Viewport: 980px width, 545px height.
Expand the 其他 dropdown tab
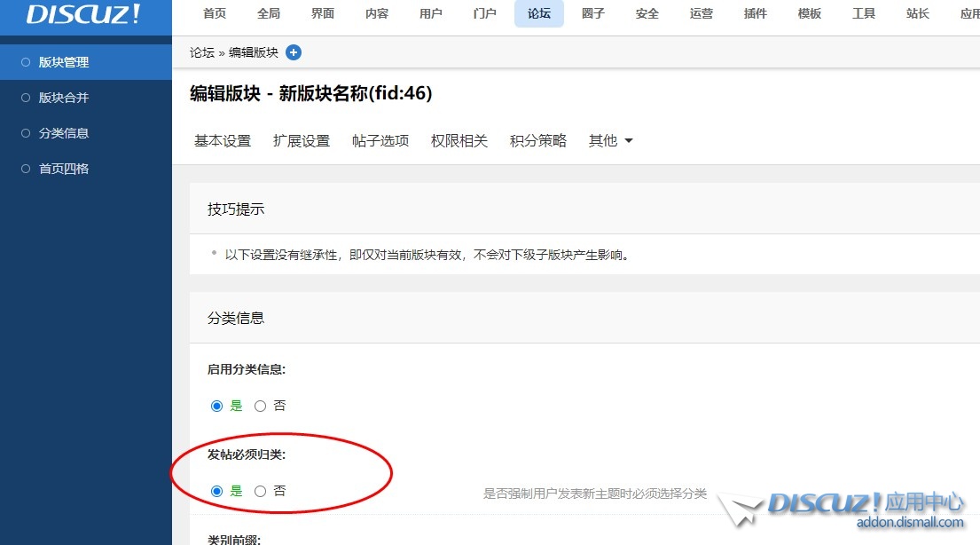(610, 140)
